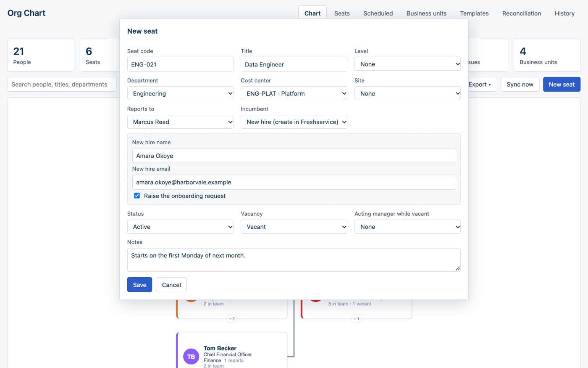Image resolution: width=588 pixels, height=368 pixels.
Task: Open the Department dropdown showing Engineering
Action: coord(180,93)
